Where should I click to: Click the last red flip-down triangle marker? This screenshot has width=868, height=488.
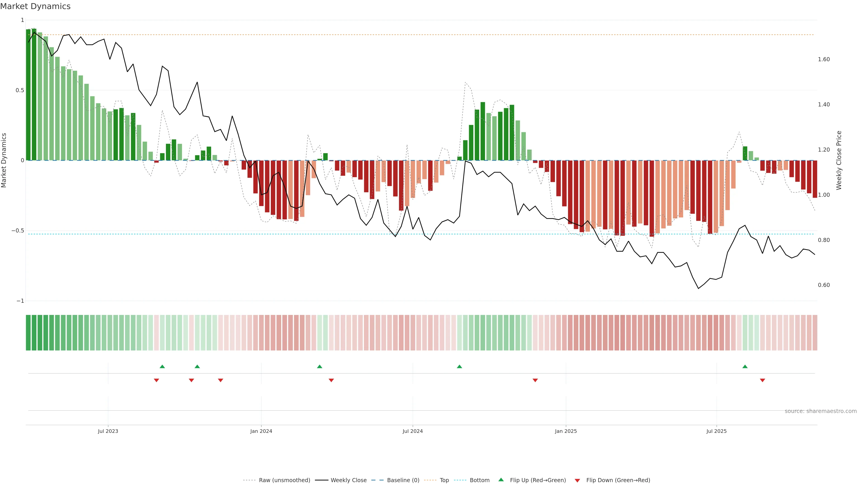[x=762, y=380]
